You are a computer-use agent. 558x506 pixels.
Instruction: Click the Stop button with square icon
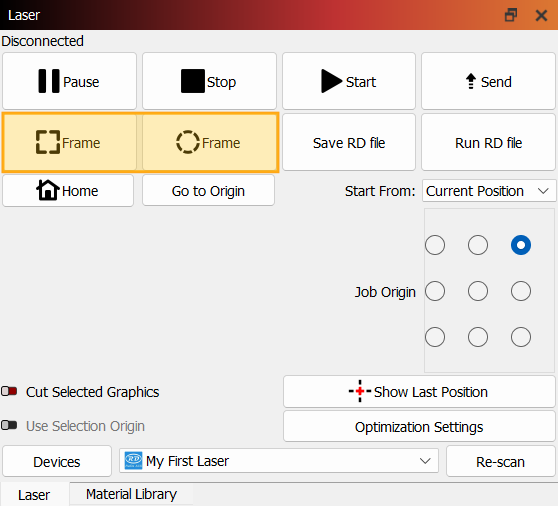click(209, 81)
